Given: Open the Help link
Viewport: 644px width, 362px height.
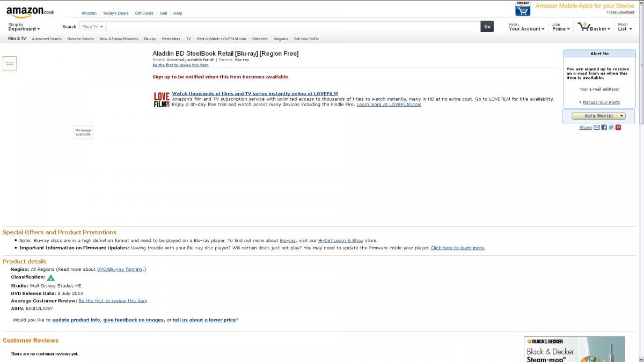Looking at the screenshot, I should (178, 13).
